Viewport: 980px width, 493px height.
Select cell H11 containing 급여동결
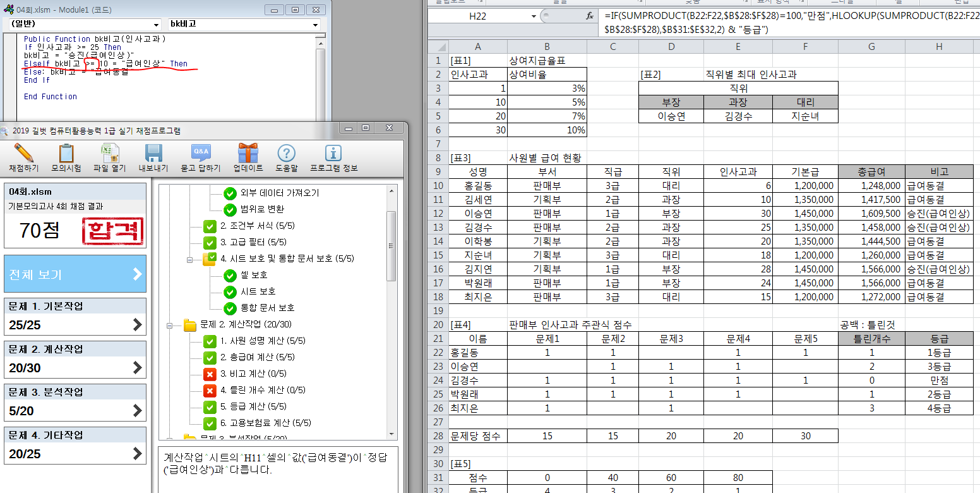point(938,200)
